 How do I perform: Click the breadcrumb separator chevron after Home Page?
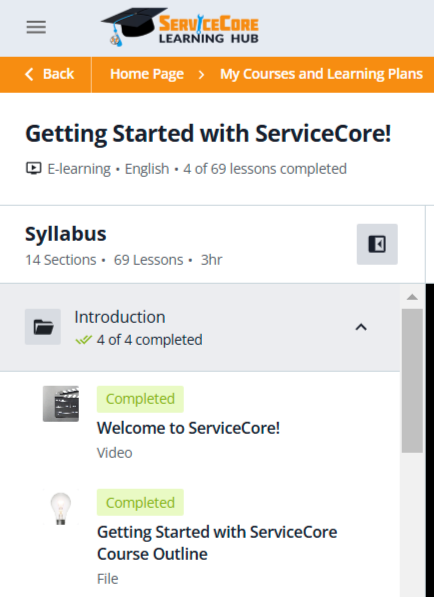coord(201,75)
